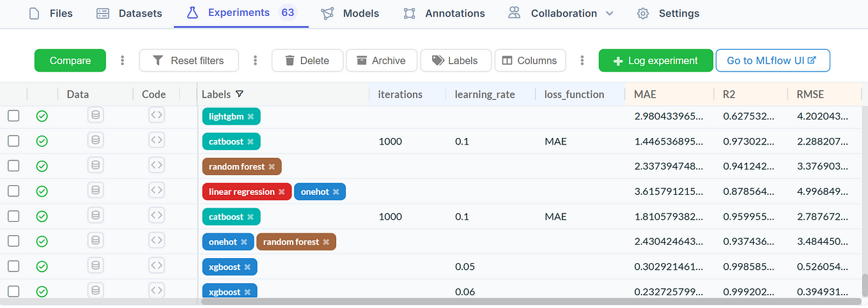The width and height of the screenshot is (868, 308).
Task: Open the Datasets tab
Action: (129, 13)
